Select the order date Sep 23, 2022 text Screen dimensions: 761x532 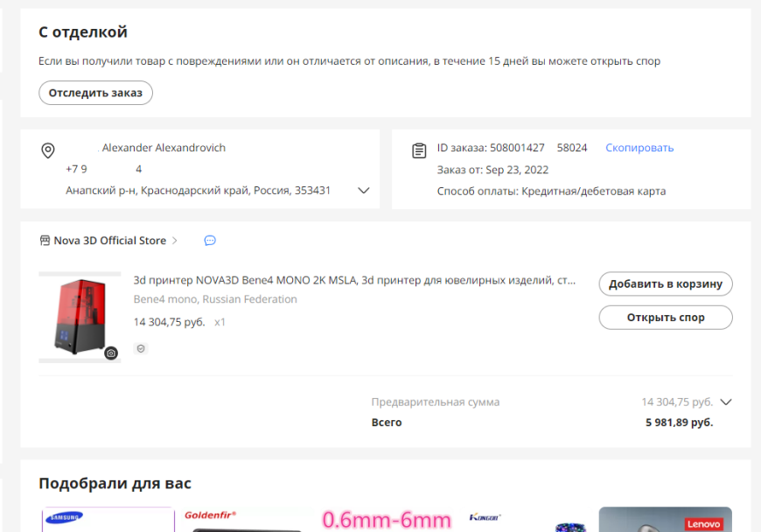pos(517,170)
